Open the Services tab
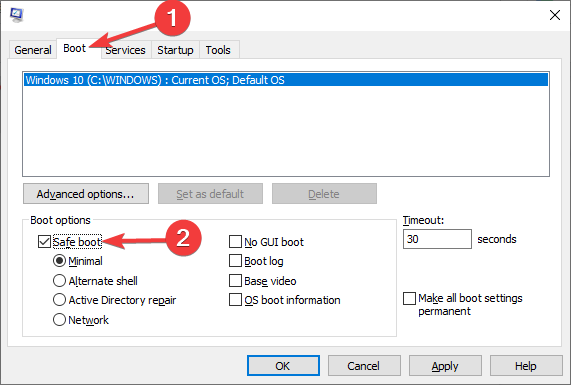 126,50
